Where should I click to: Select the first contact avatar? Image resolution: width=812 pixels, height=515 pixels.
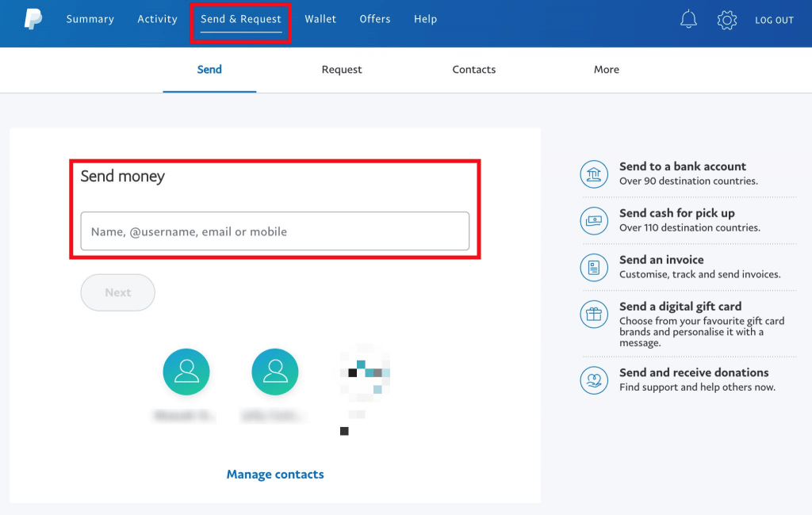coord(186,372)
